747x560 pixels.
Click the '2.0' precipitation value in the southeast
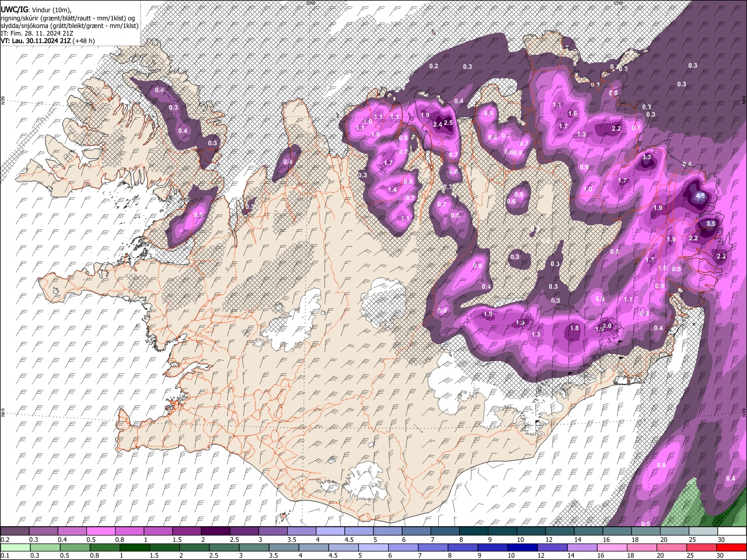point(607,325)
